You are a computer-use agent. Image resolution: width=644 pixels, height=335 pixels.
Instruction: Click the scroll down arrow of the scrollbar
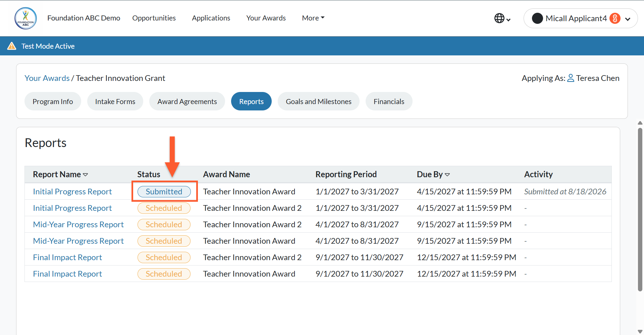pos(640,332)
